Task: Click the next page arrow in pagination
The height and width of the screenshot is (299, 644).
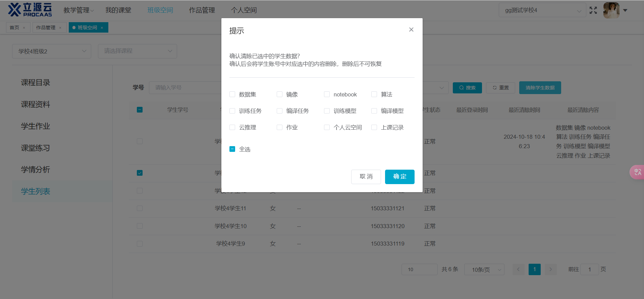Action: click(x=550, y=269)
